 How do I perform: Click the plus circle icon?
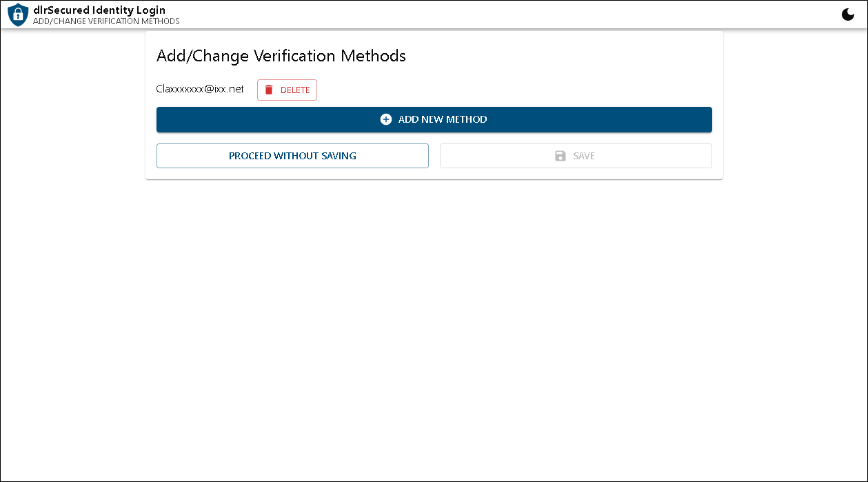[x=386, y=119]
